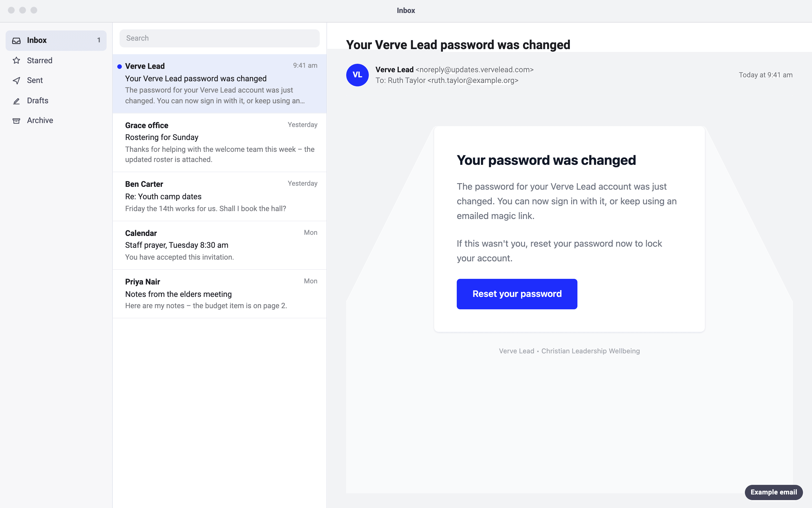The image size is (812, 508).
Task: Go to the Sent folder
Action: click(56, 80)
